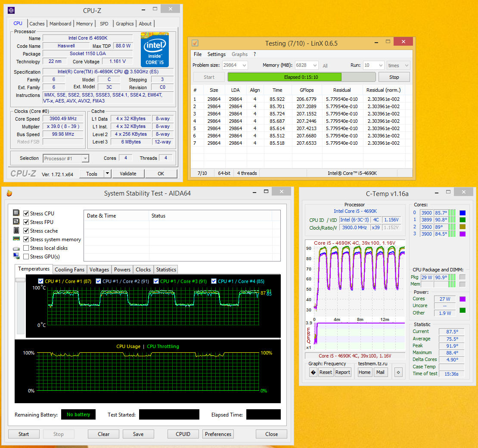Click the diamond button in C-Temp
Image resolution: width=478 pixels, height=448 pixels.
(398, 373)
